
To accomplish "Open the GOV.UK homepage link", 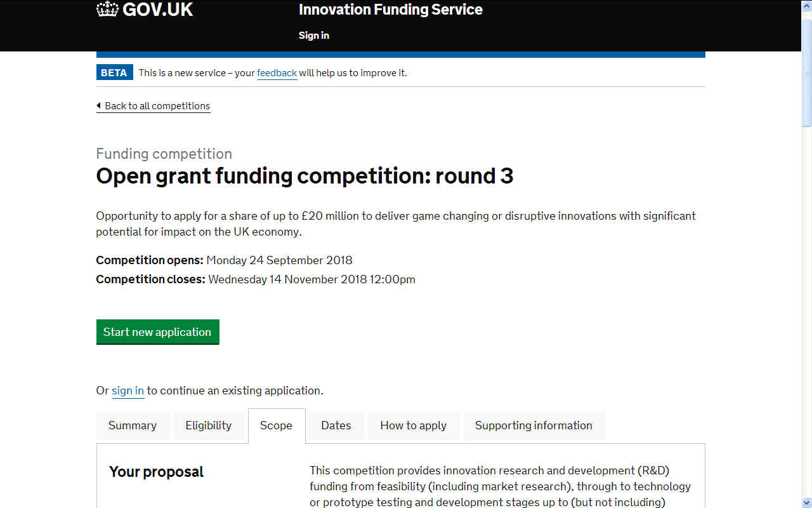I will [145, 10].
